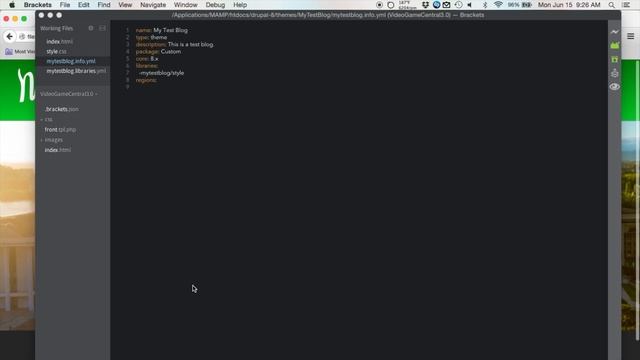
Task: Open Working Files gear settings
Action: (x=91, y=28)
